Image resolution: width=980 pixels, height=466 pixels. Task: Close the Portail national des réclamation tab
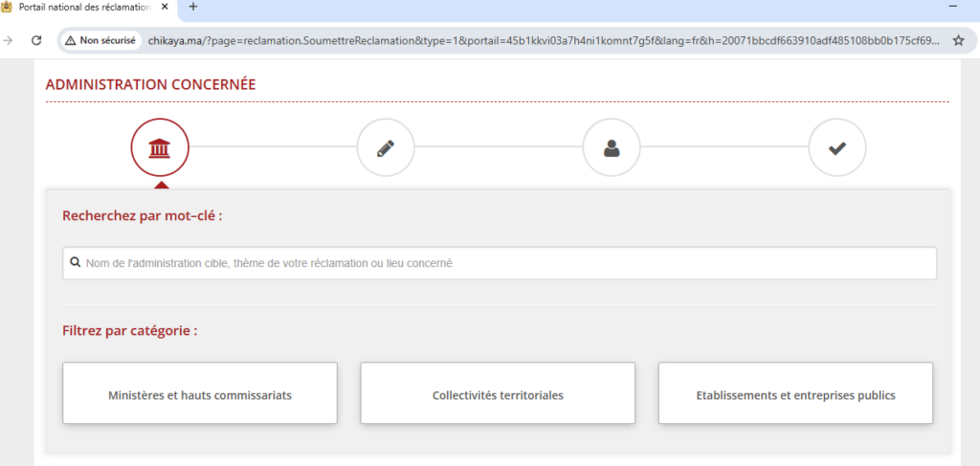167,7
